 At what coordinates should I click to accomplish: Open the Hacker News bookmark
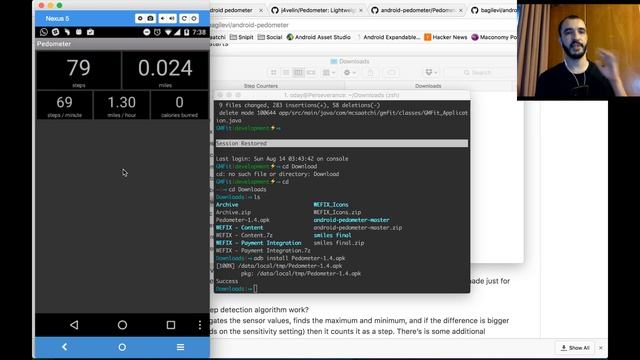pyautogui.click(x=446, y=37)
